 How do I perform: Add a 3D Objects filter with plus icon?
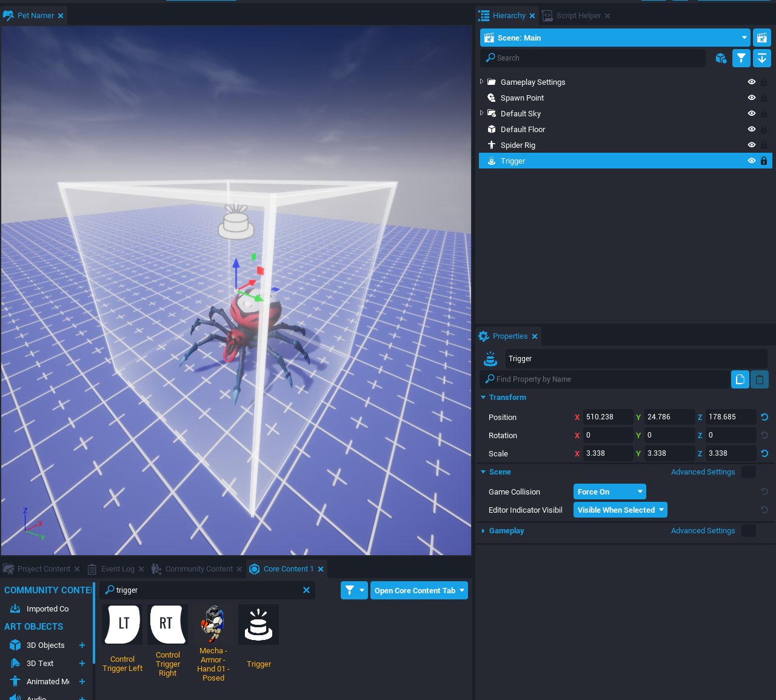82,645
